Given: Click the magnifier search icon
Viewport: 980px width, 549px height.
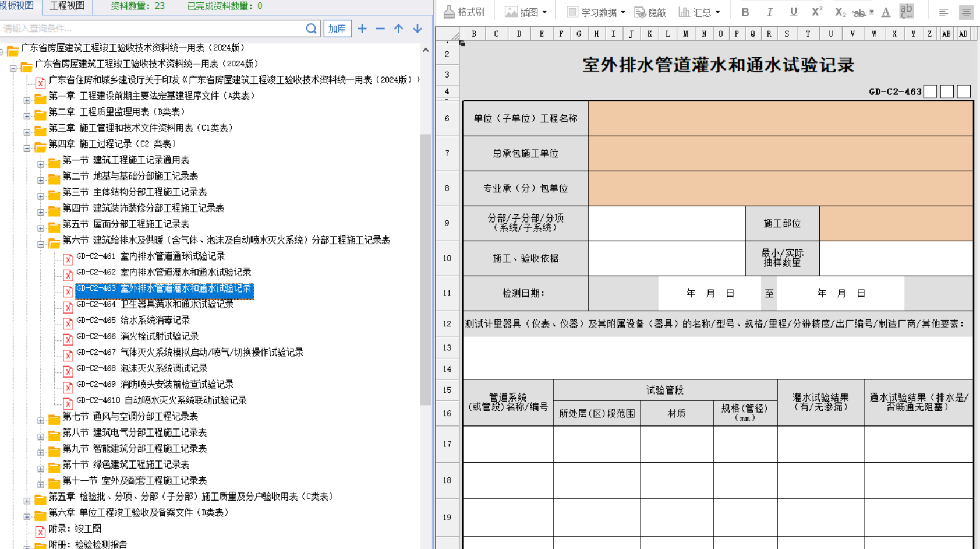Looking at the screenshot, I should tap(312, 29).
